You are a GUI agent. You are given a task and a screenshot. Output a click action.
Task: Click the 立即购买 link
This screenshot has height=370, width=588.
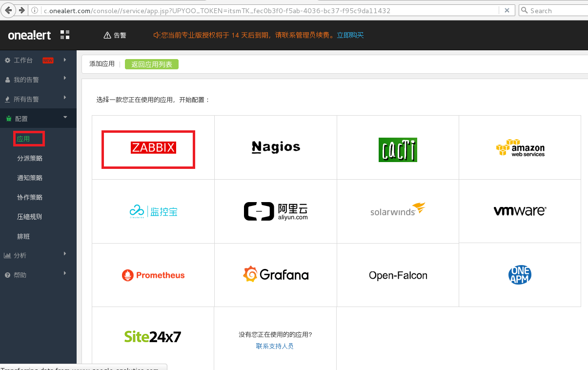[x=350, y=35]
